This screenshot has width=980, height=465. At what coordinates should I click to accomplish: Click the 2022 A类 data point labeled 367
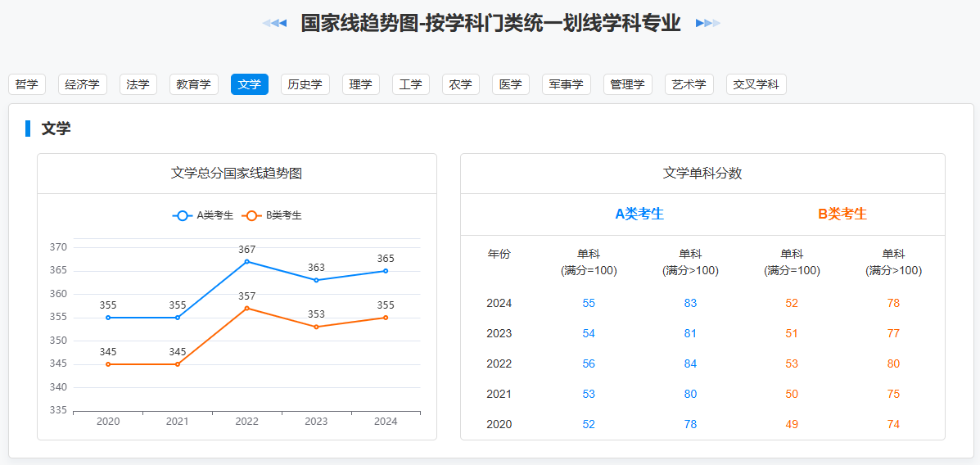[x=247, y=262]
